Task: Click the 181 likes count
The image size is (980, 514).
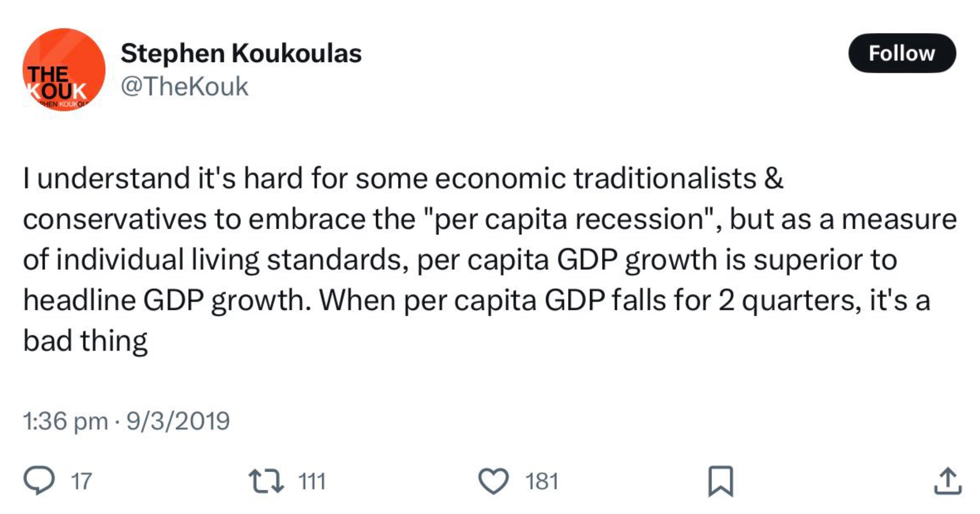Action: pos(541,481)
